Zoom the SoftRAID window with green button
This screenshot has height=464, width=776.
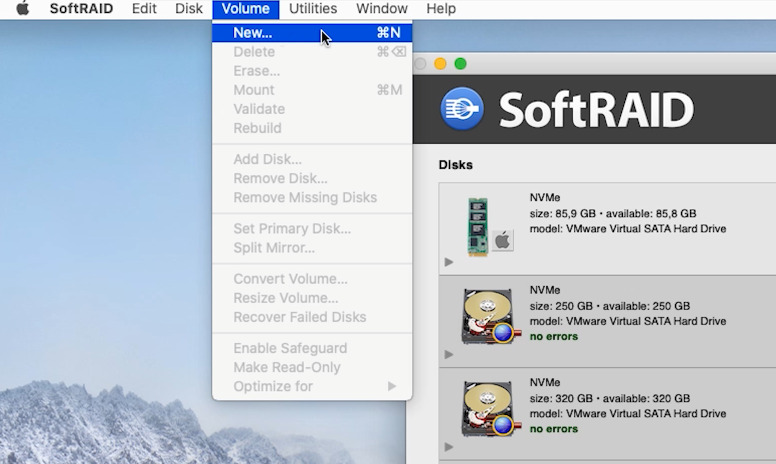point(460,64)
